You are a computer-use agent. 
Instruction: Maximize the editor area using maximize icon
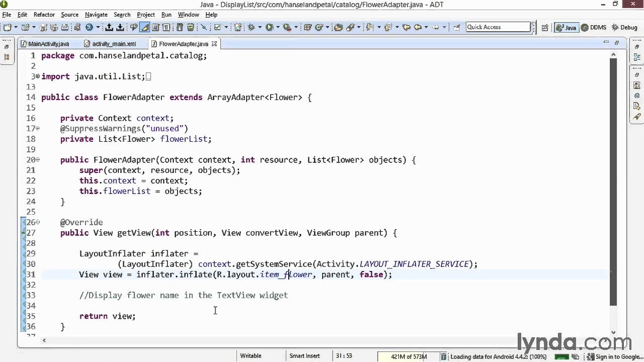[616, 43]
